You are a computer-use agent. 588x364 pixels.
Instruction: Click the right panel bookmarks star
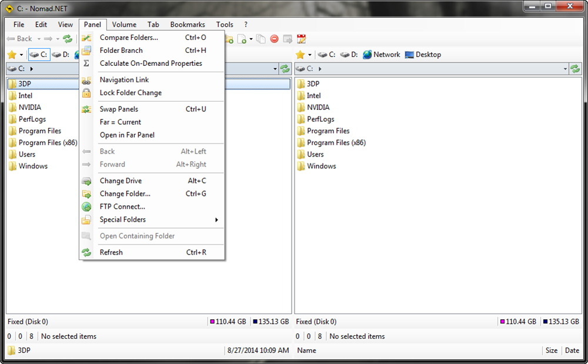tap(300, 55)
